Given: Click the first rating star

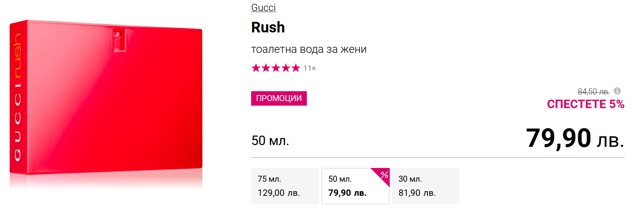Looking at the screenshot, I should [x=256, y=68].
